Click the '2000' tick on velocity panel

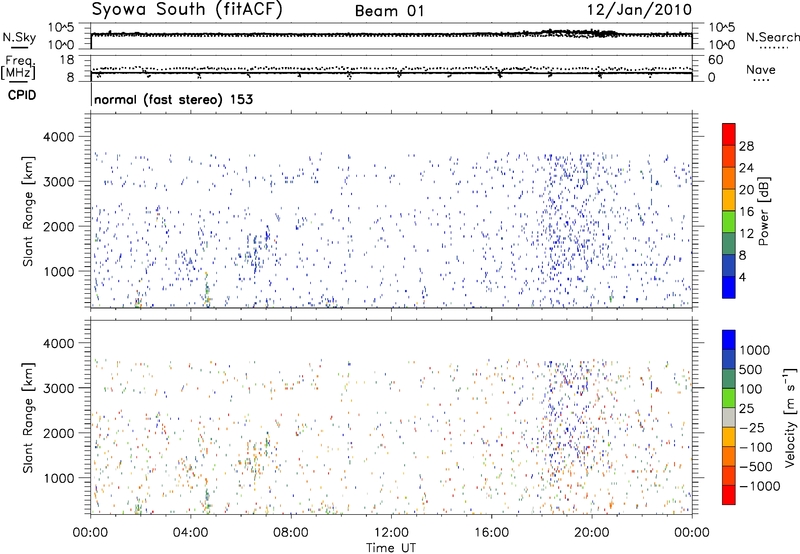pos(59,433)
